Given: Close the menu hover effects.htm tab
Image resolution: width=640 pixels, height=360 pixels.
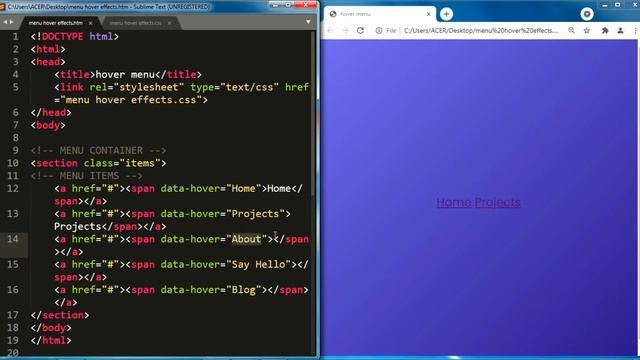Looking at the screenshot, I should tap(90, 23).
